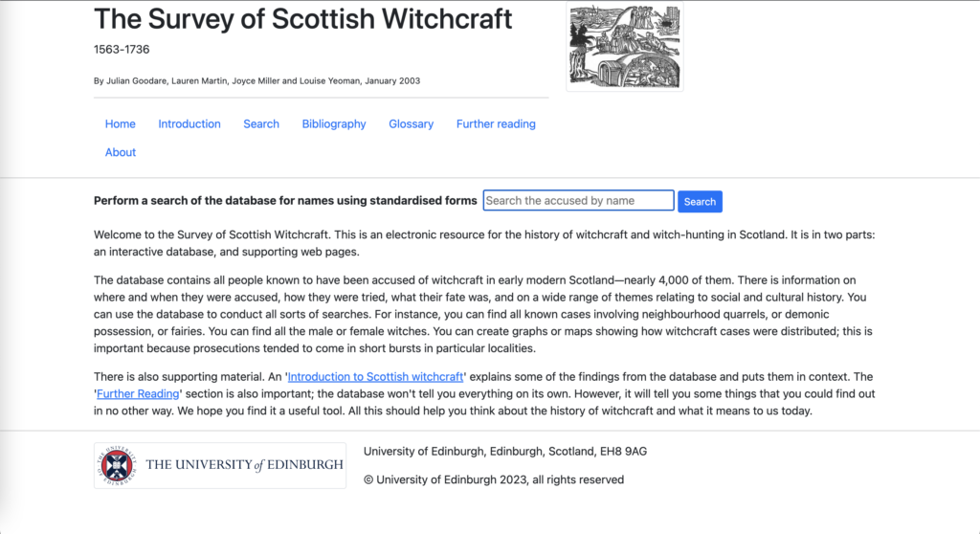This screenshot has height=534, width=980.
Task: Click the 'Search the accused by name' field
Action: 578,201
